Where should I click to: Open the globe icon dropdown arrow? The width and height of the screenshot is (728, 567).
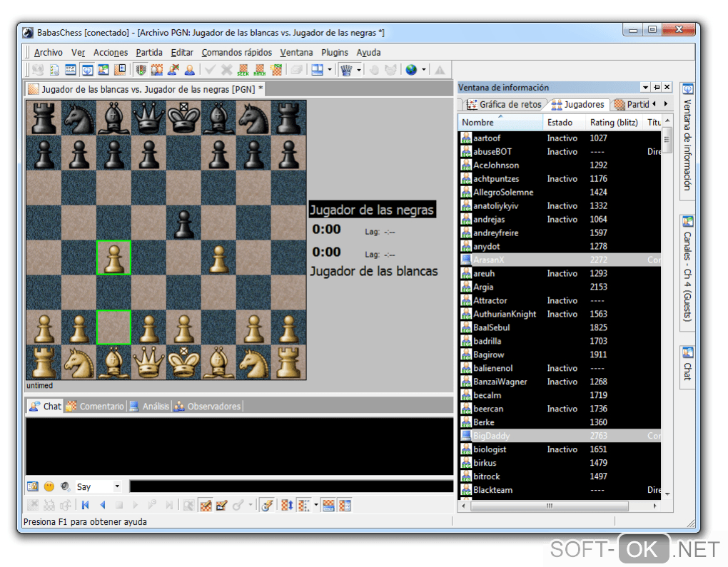pyautogui.click(x=423, y=70)
